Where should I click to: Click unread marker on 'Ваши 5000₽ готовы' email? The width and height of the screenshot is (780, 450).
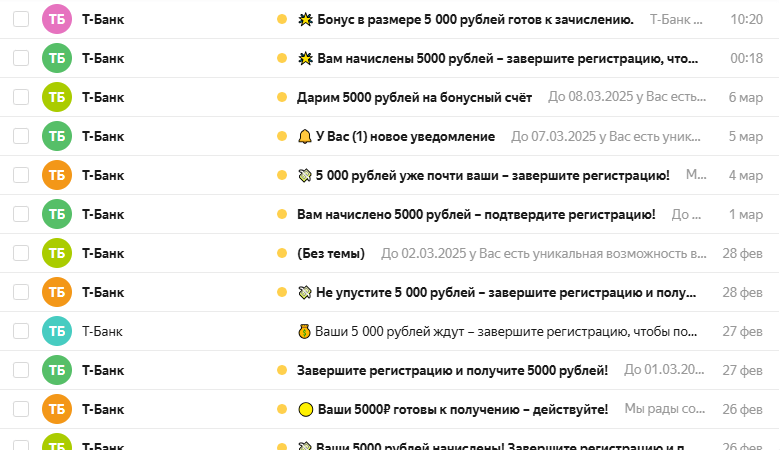pos(282,409)
